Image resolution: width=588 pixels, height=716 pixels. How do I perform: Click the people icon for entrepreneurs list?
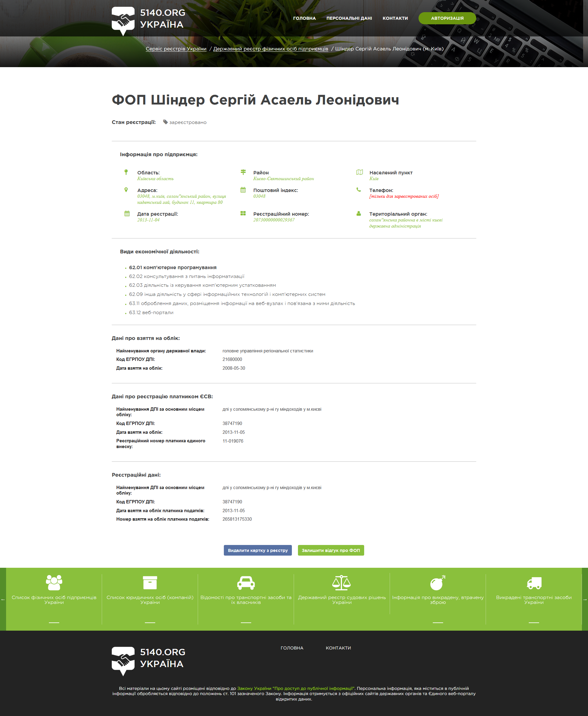(54, 583)
